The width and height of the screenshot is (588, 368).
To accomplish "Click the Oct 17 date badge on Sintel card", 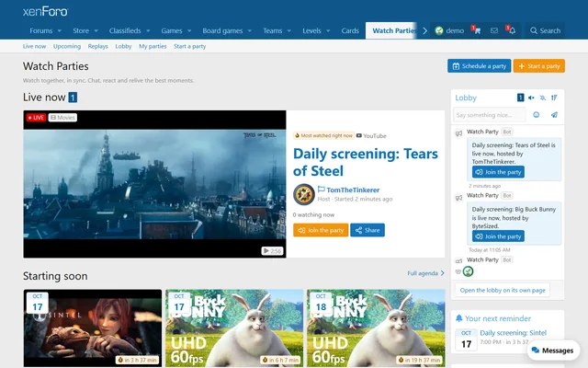I will (37, 303).
